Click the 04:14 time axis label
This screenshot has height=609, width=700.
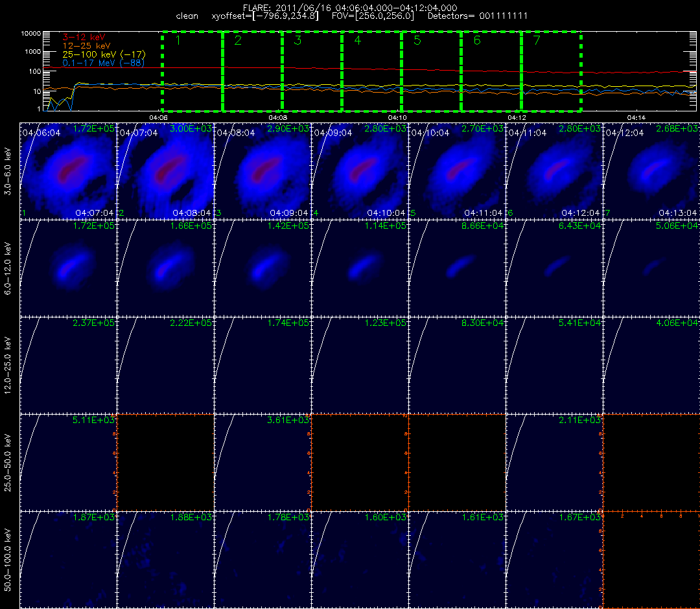pyautogui.click(x=636, y=118)
